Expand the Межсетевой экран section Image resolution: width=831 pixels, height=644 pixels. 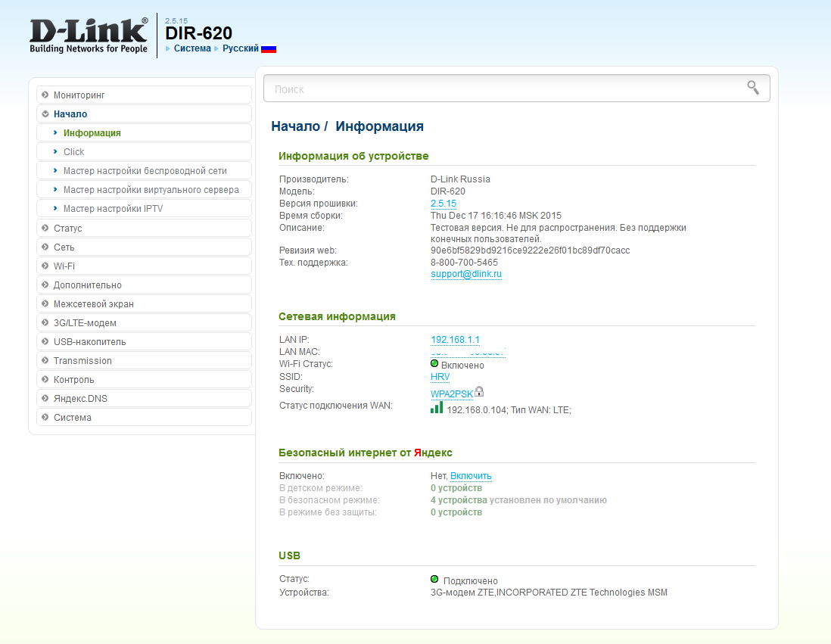click(144, 303)
